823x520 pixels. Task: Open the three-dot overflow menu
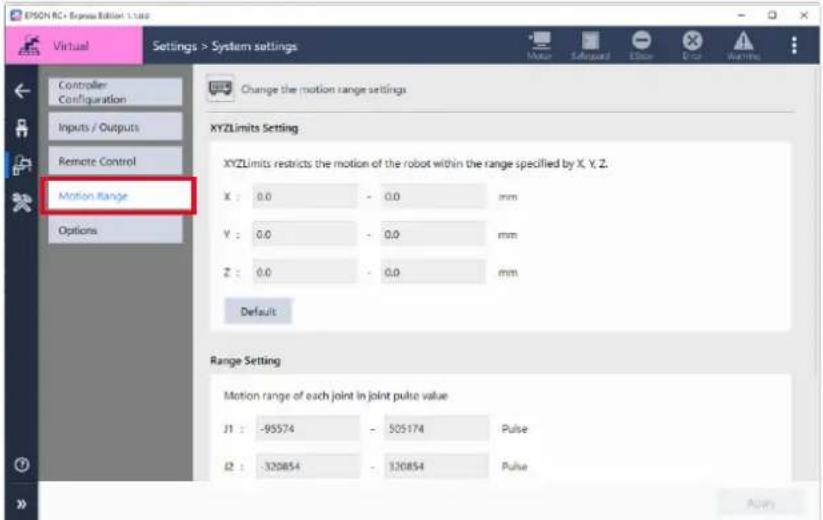pos(794,46)
